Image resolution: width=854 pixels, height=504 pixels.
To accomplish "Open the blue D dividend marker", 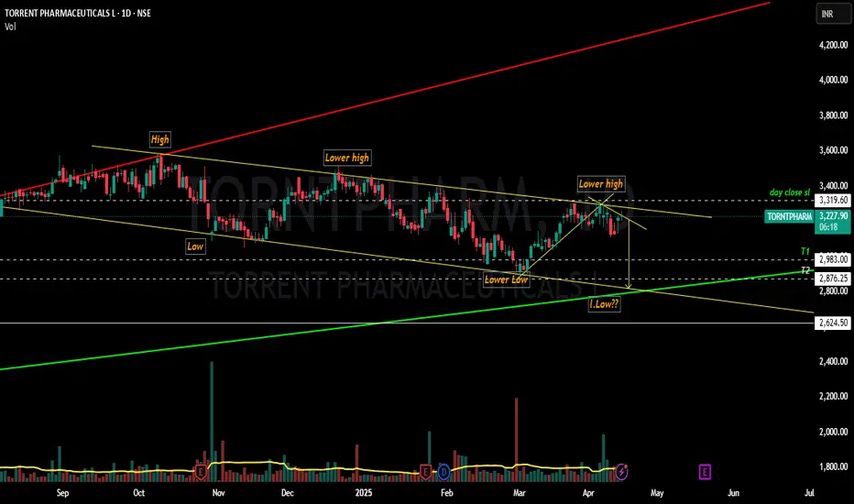I will point(443,472).
